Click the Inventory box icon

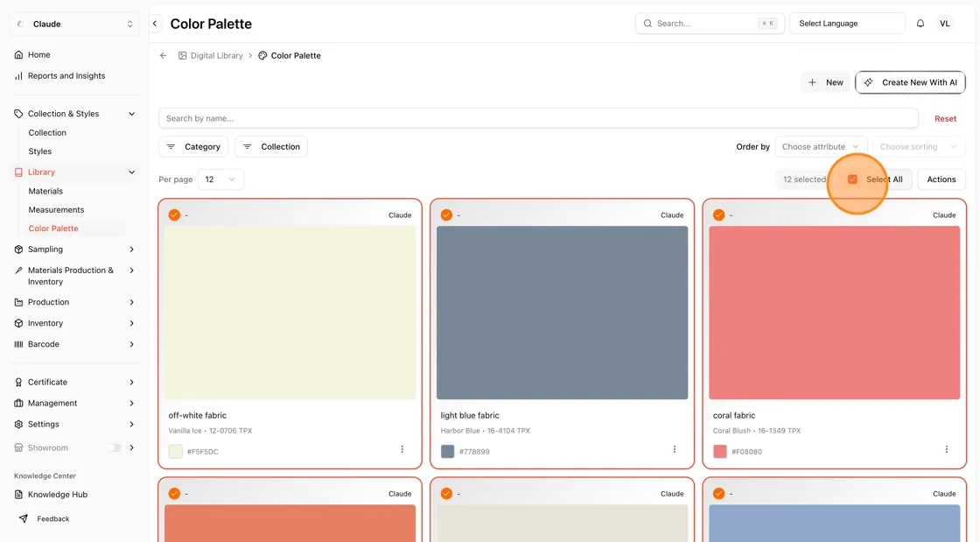18,323
